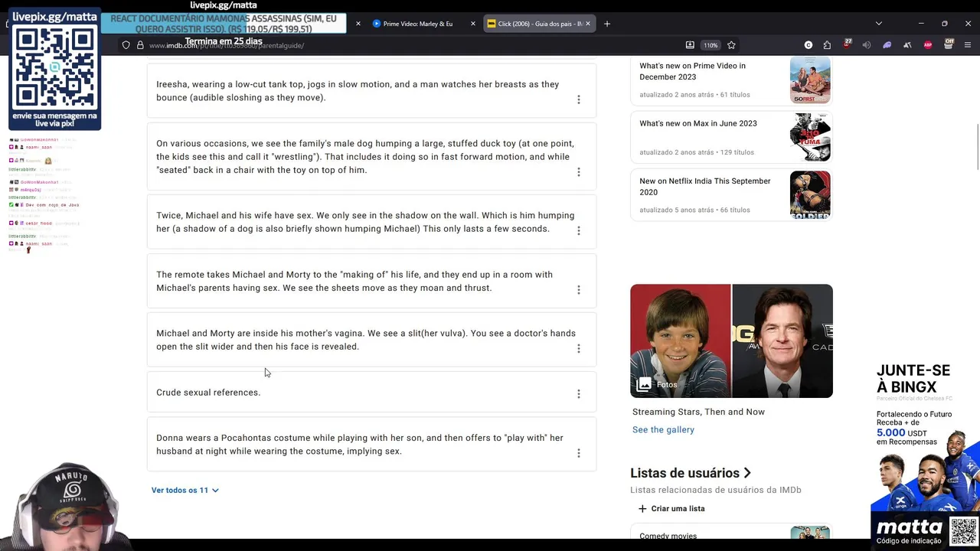Click the address bar URL field

(x=413, y=45)
